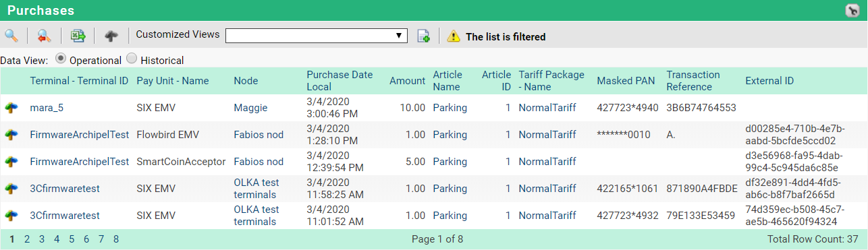Open the row icon for mara_5

tap(11, 108)
